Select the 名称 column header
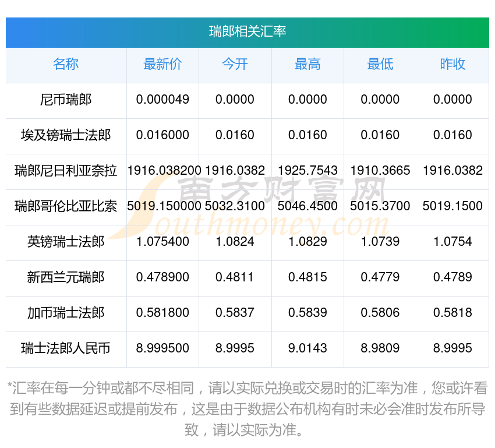Image resolution: width=495 pixels, height=448 pixels. (66, 64)
